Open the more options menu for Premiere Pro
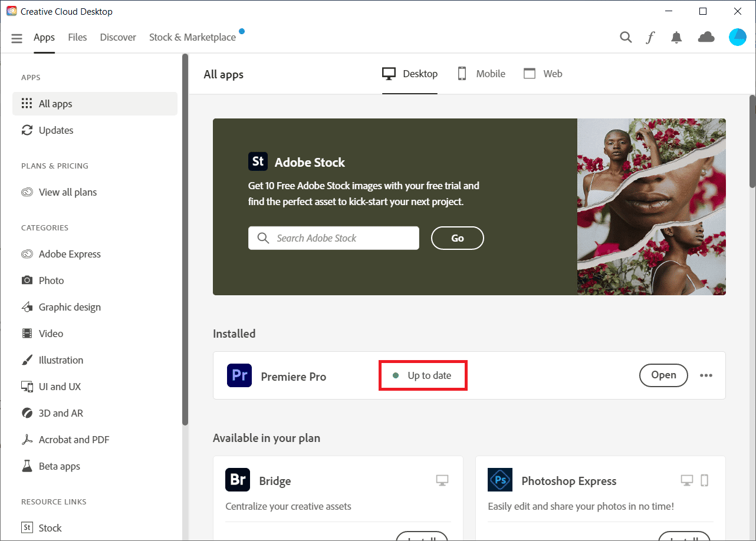The width and height of the screenshot is (756, 541). tap(706, 375)
